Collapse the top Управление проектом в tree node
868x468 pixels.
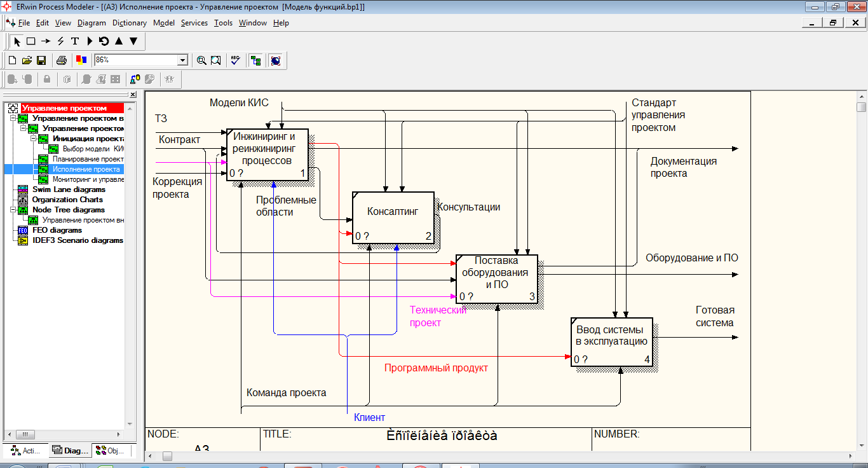coord(13,118)
